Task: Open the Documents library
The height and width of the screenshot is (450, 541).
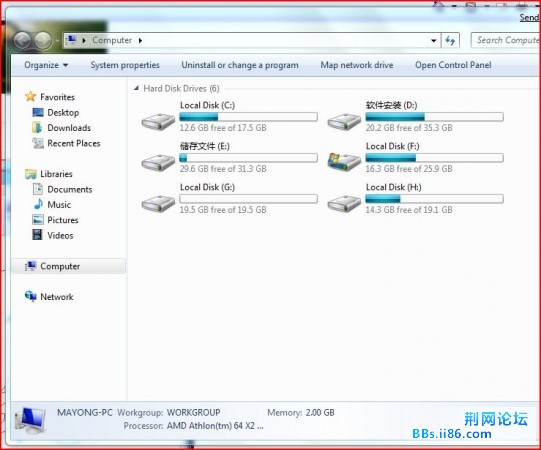Action: [x=70, y=189]
